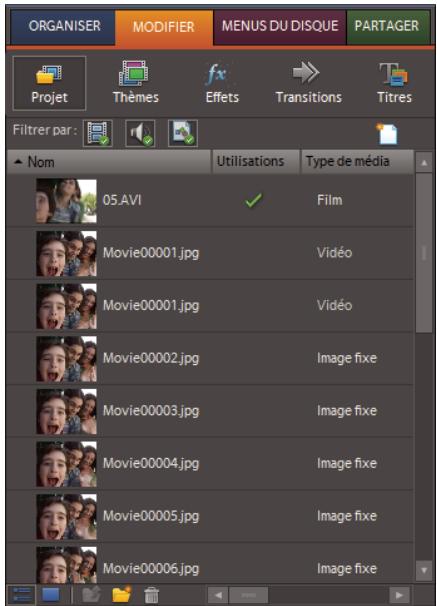Switch to the ORGANISER tab
The image size is (437, 606).
tap(63, 26)
